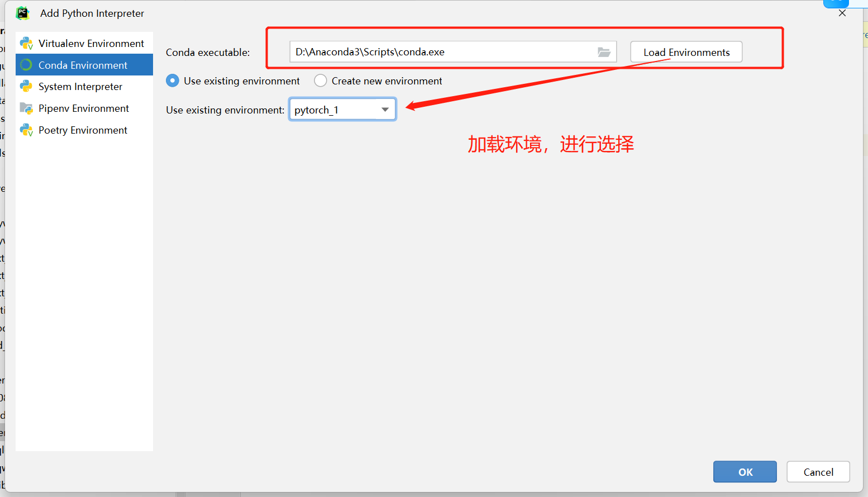The width and height of the screenshot is (868, 497).
Task: Select Create new environment radio button
Action: [320, 81]
